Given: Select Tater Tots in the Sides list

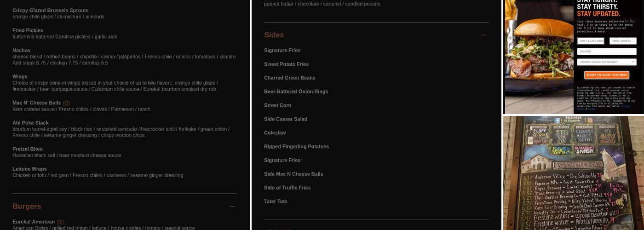Looking at the screenshot, I should point(276,201).
